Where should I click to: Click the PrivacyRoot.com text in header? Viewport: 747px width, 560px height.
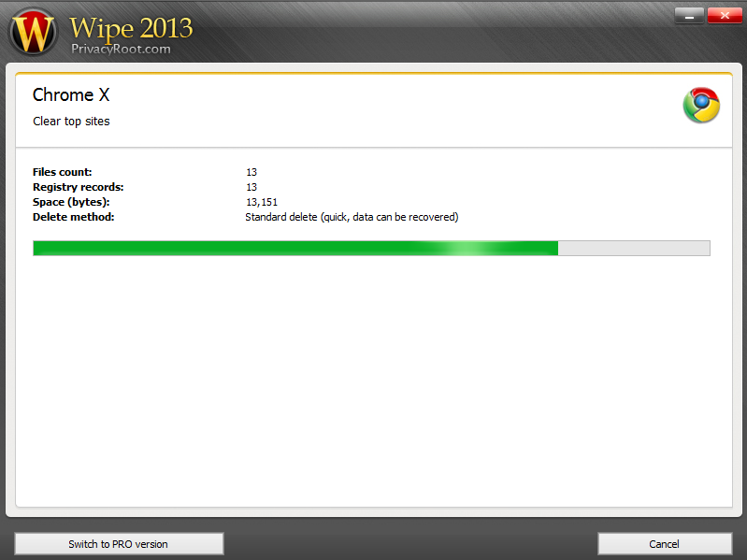pos(121,49)
